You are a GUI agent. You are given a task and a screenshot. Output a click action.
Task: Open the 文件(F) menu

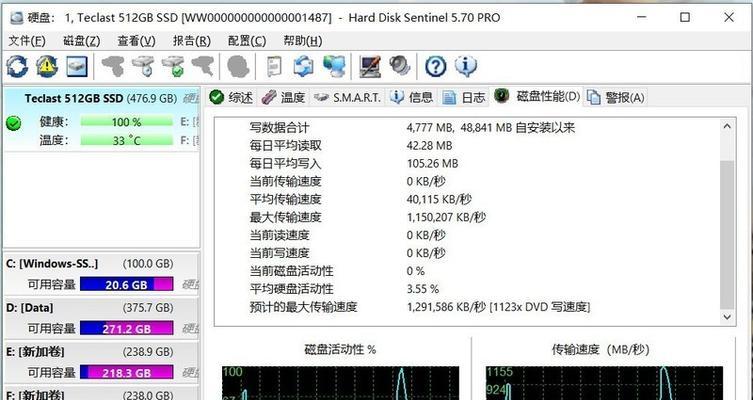pyautogui.click(x=27, y=41)
